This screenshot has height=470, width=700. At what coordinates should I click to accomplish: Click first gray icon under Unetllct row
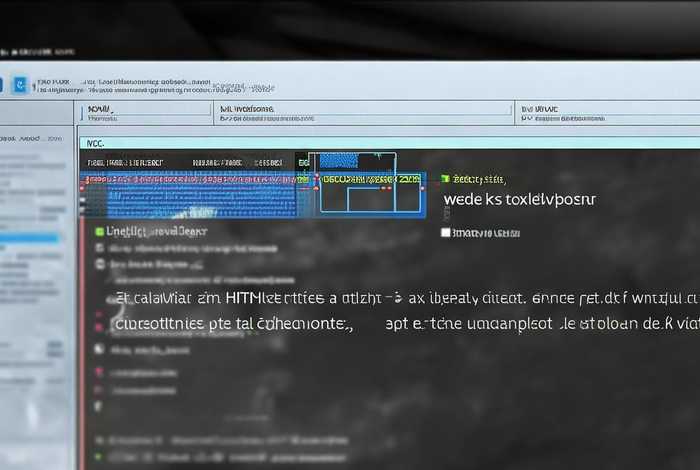pyautogui.click(x=99, y=247)
